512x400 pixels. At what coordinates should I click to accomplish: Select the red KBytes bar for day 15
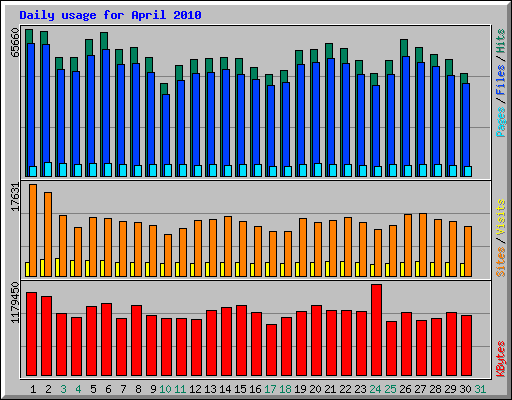242,341
